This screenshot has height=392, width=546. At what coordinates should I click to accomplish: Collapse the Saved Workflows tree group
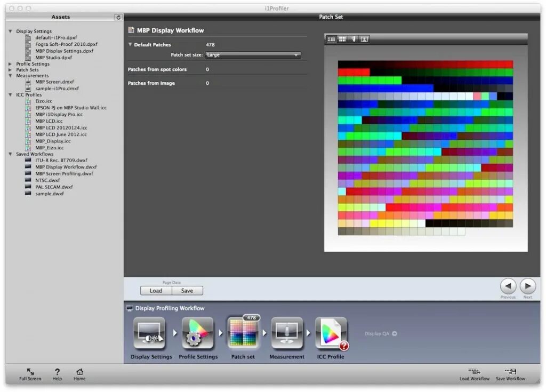pyautogui.click(x=10, y=154)
